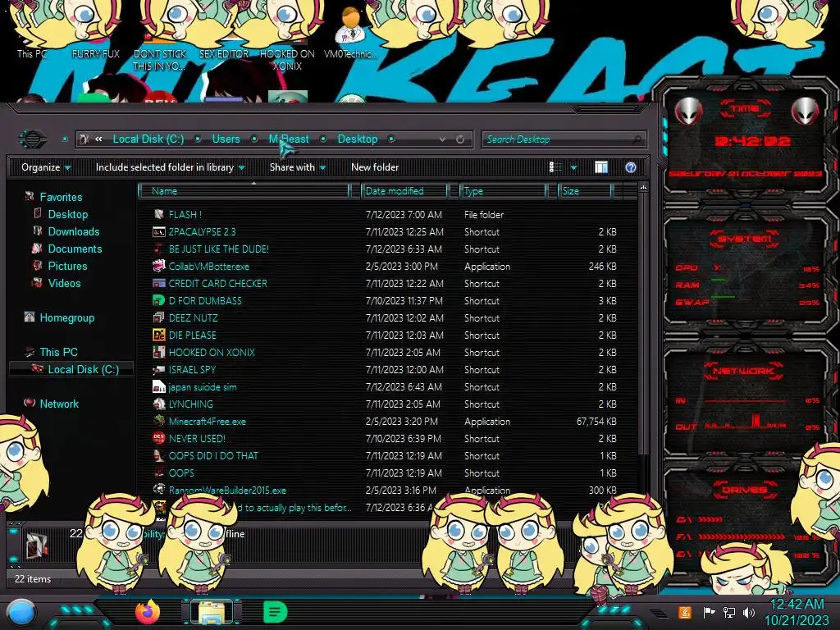Select the BE JUST LIKE THE DUDE! file

pyautogui.click(x=218, y=249)
